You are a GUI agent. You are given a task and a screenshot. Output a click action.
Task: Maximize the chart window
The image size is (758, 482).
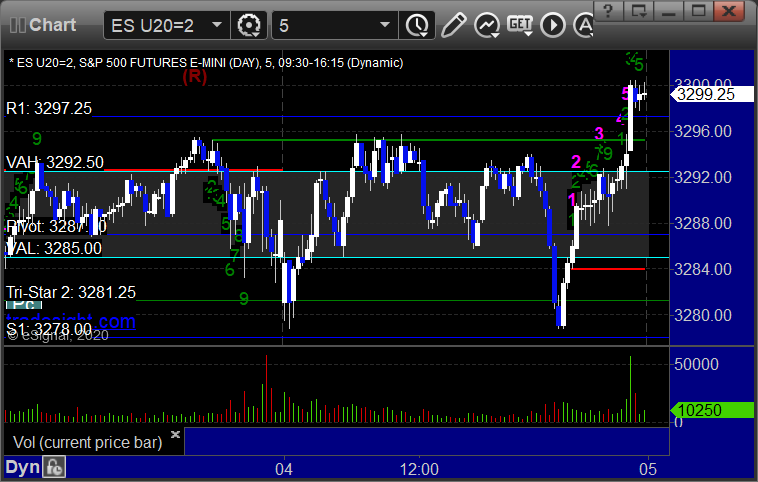click(698, 11)
